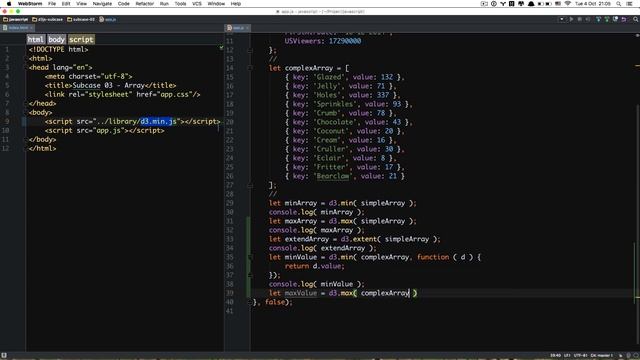This screenshot has height=360, width=640.
Task: Click the fold end marker on line 12
Action: 250,50
